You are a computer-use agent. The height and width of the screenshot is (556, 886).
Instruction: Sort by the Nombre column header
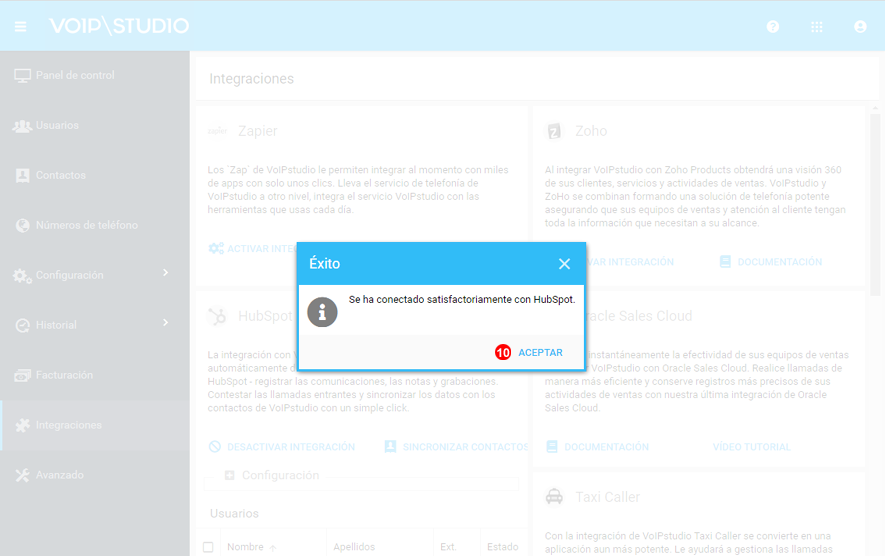click(245, 547)
